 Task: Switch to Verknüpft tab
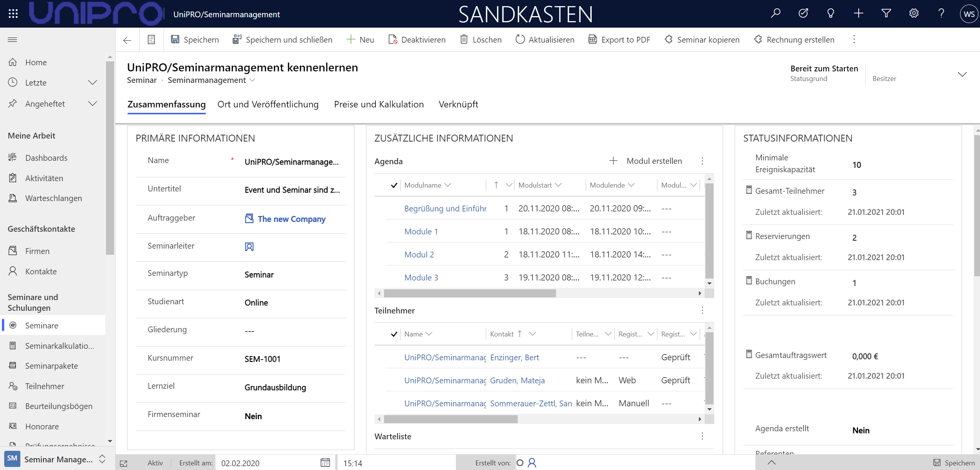pyautogui.click(x=459, y=104)
